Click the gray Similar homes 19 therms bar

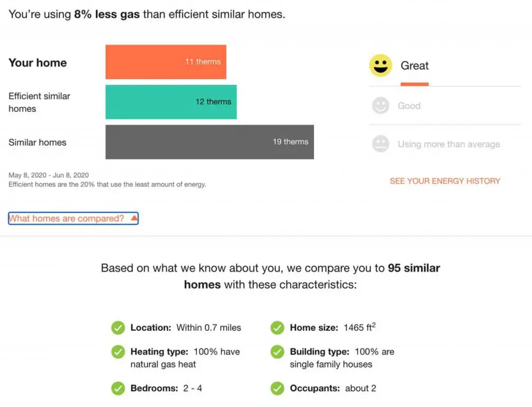[210, 142]
